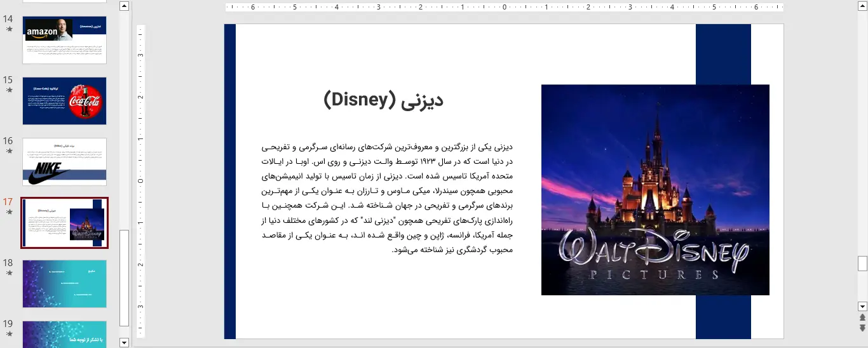Image resolution: width=868 pixels, height=348 pixels.
Task: Select slide 15 Coca-Cola thumbnail
Action: coord(64,101)
